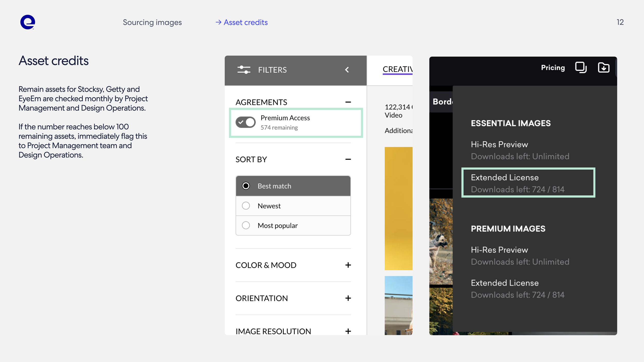This screenshot has width=644, height=362.
Task: Choose Most popular sort option
Action: 246,225
